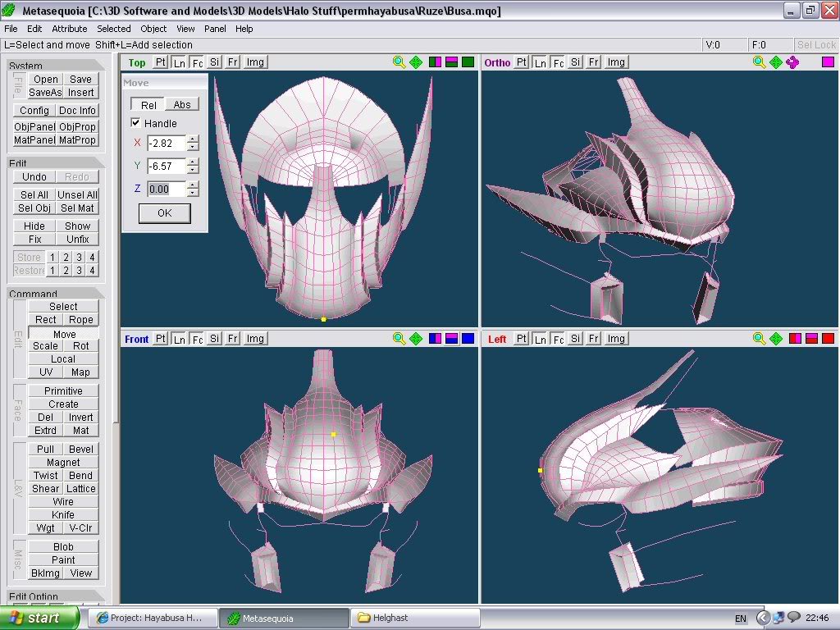Collapse the Command panel header
The width and height of the screenshot is (840, 630).
56,293
